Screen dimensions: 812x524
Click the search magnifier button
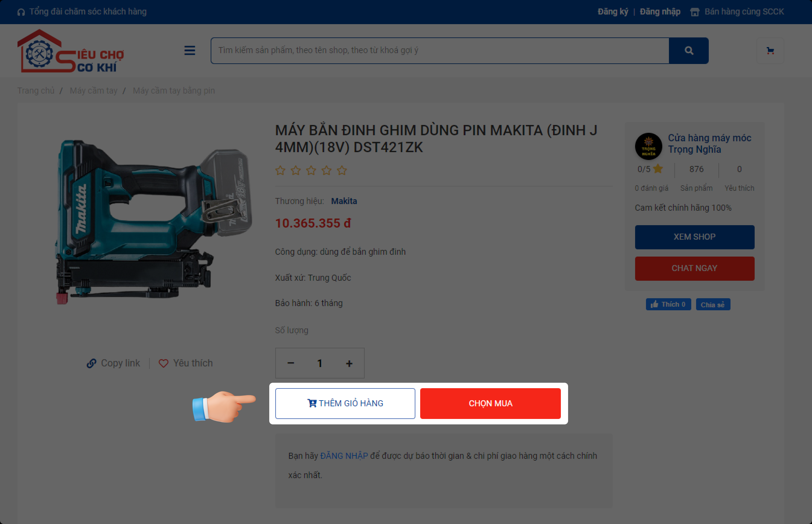[x=689, y=51]
